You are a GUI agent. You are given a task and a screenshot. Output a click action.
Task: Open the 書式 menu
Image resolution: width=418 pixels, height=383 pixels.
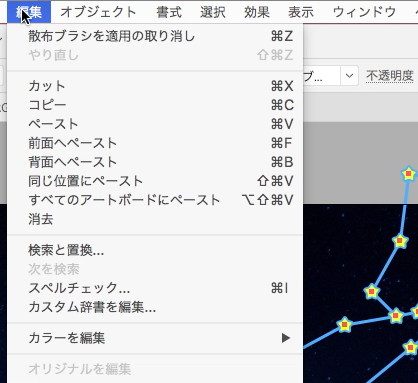tap(169, 12)
